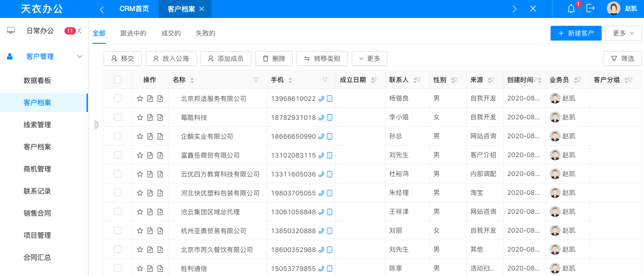Open 数据看板 in the sidebar

[37, 81]
